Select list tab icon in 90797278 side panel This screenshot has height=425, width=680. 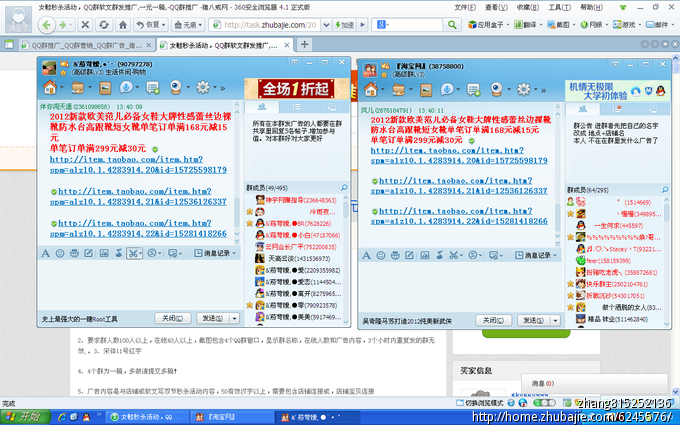(x=297, y=107)
